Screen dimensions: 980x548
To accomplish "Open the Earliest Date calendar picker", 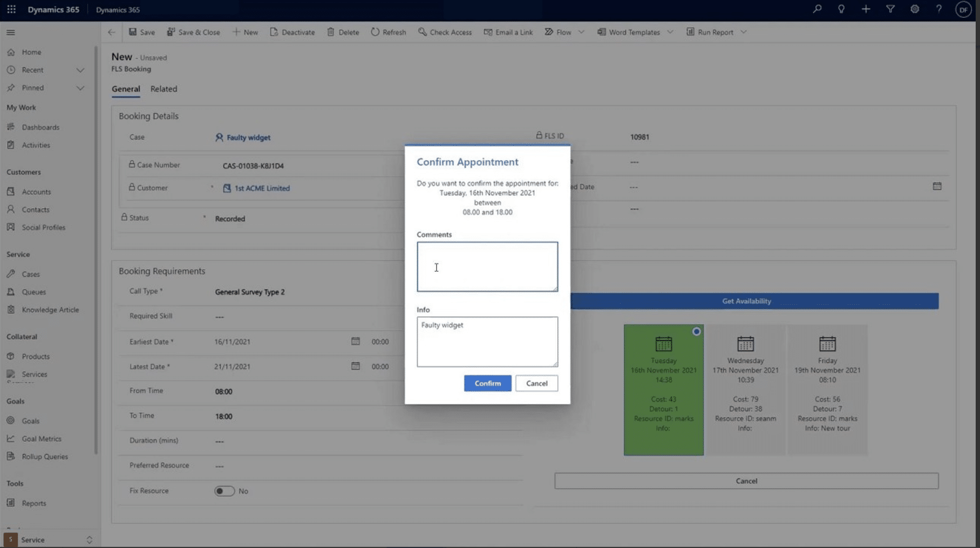I will (355, 341).
